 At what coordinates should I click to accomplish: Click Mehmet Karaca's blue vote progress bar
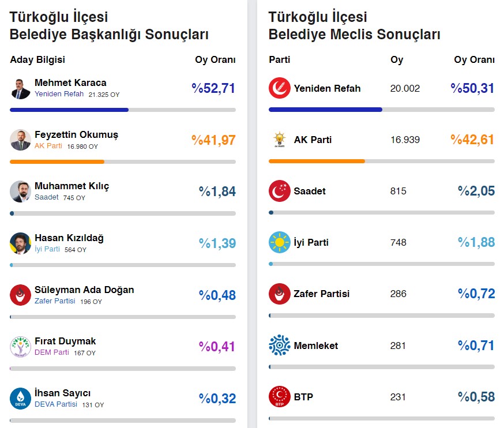click(69, 110)
